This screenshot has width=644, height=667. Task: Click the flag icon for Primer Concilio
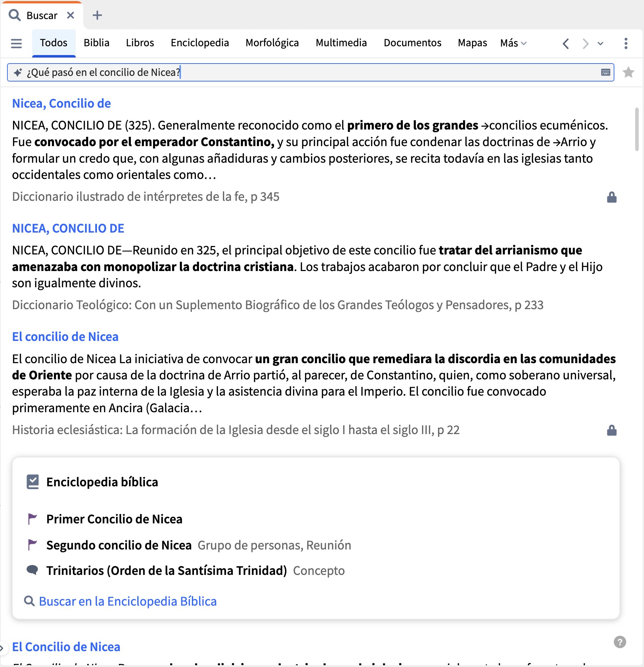tap(32, 519)
